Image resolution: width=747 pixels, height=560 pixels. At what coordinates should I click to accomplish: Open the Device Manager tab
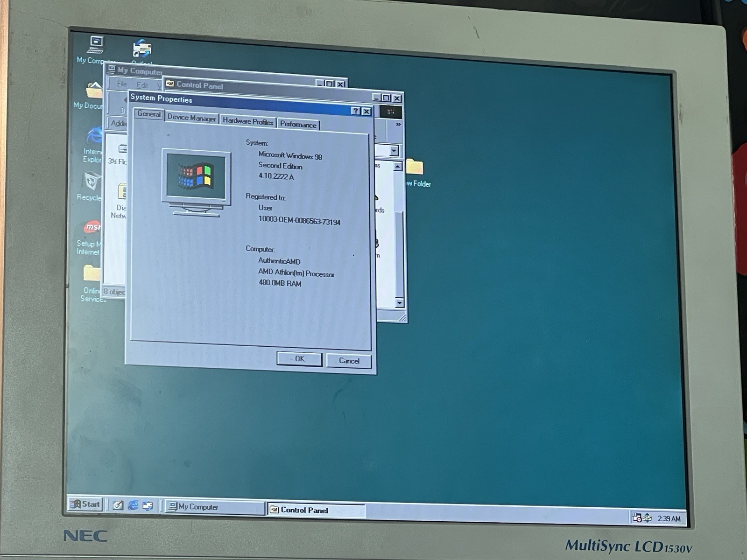click(x=191, y=118)
